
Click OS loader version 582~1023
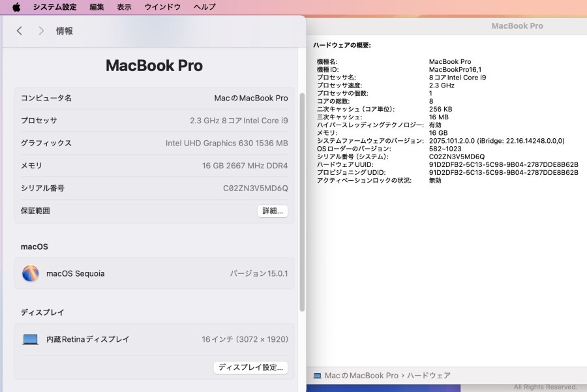point(445,149)
